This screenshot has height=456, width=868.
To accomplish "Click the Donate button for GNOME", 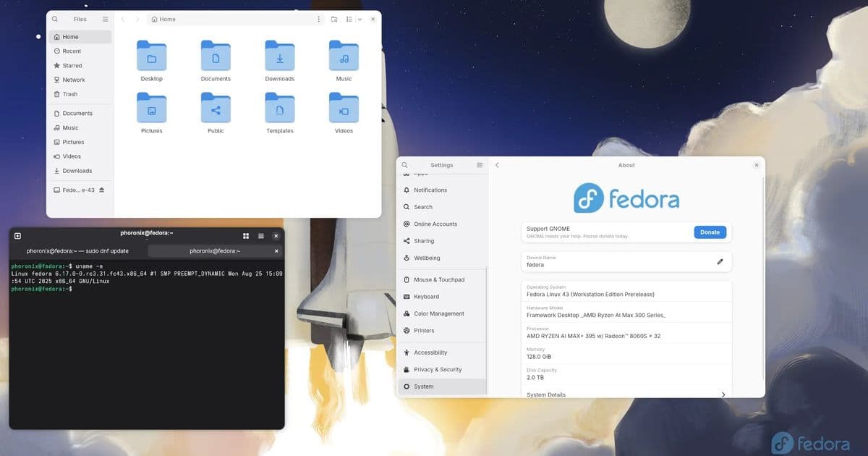I will point(710,232).
